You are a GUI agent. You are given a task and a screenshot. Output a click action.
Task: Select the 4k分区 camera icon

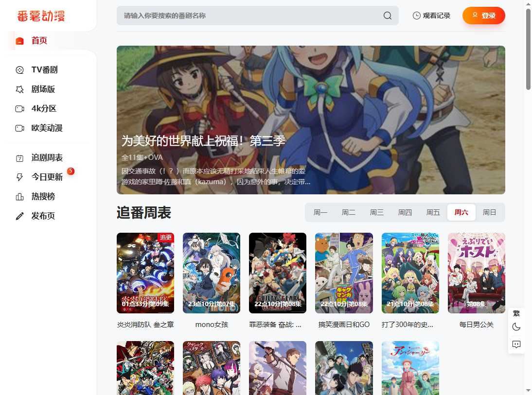[19, 109]
